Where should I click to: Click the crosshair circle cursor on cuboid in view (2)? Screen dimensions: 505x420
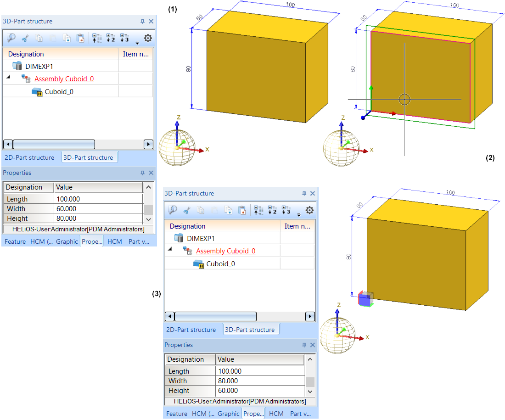click(x=404, y=99)
